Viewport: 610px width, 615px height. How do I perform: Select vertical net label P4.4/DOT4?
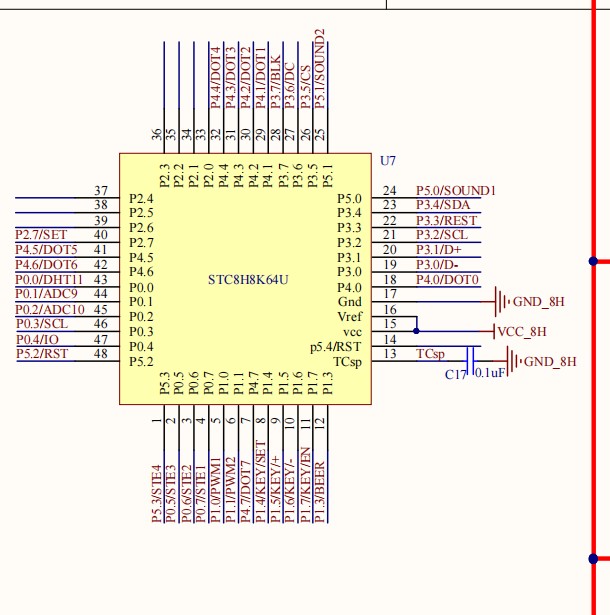tap(216, 78)
